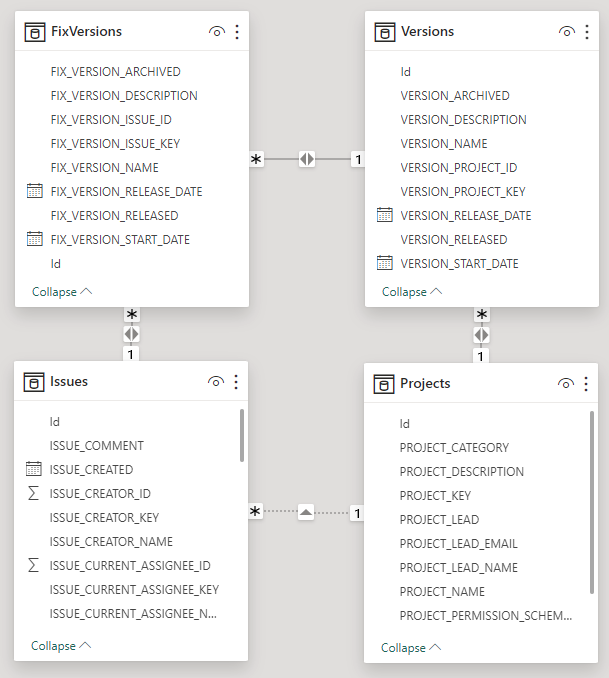609x678 pixels.
Task: Toggle visibility of the FixVersions table
Action: [x=216, y=32]
